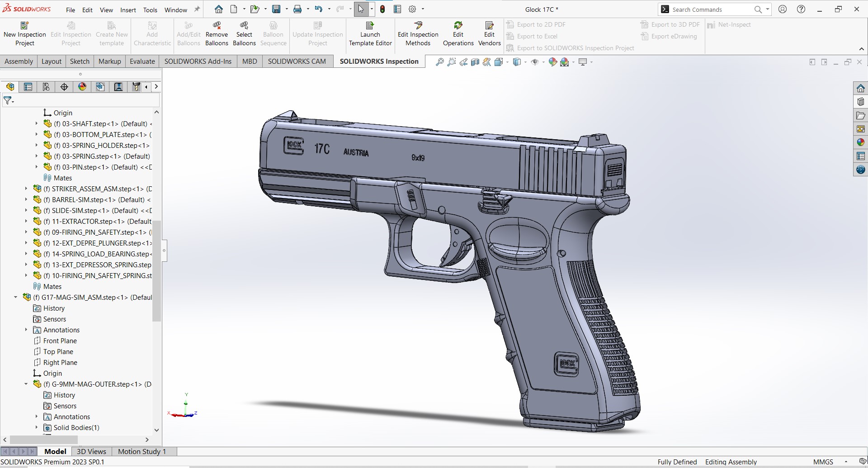The height and width of the screenshot is (468, 868).
Task: Open View Palette icon in task pane
Action: 861,129
